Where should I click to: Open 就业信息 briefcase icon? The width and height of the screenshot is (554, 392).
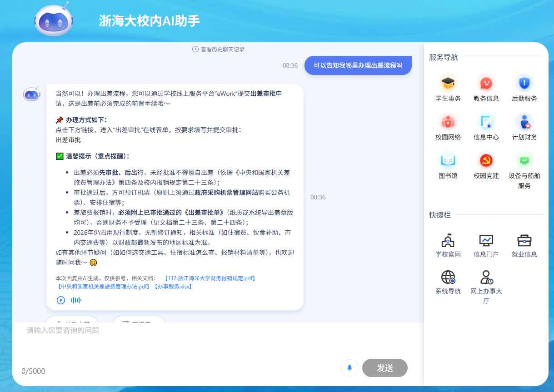(x=524, y=240)
